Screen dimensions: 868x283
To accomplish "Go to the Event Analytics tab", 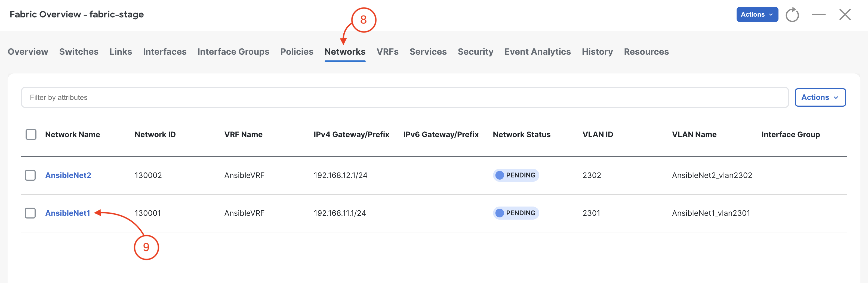I will tap(537, 51).
